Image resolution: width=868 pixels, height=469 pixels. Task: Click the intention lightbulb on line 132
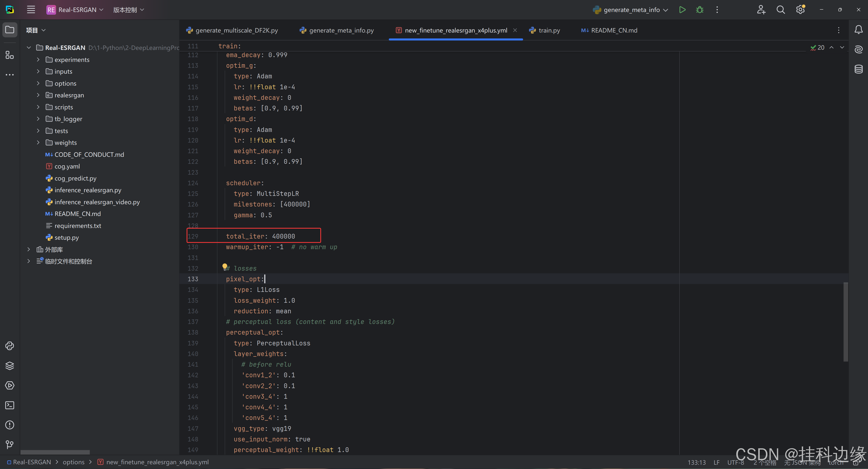click(x=225, y=267)
